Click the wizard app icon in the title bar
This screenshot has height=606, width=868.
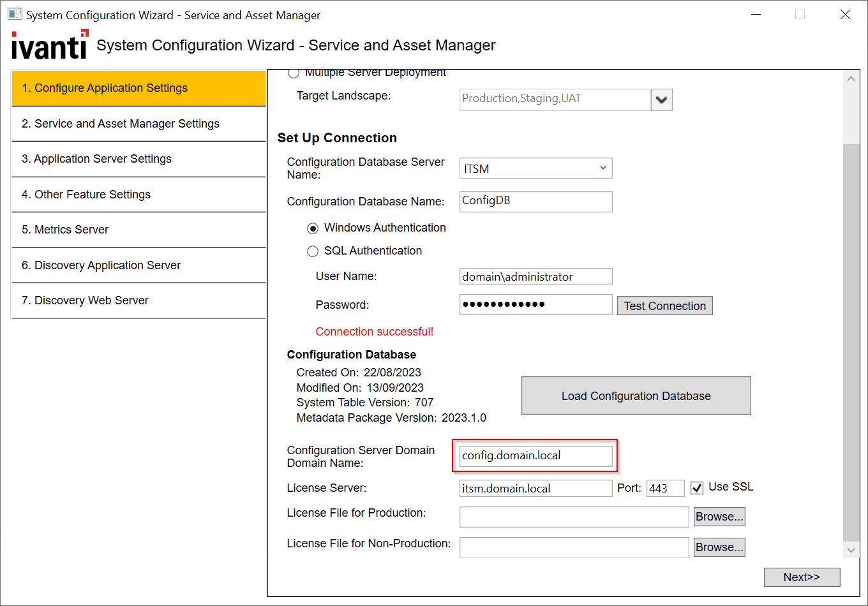(14, 15)
